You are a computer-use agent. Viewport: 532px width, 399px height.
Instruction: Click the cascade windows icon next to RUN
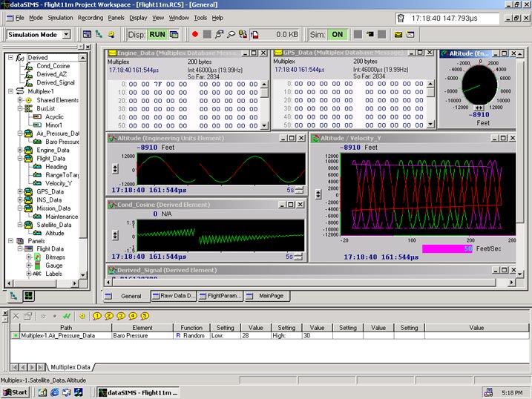(174, 35)
